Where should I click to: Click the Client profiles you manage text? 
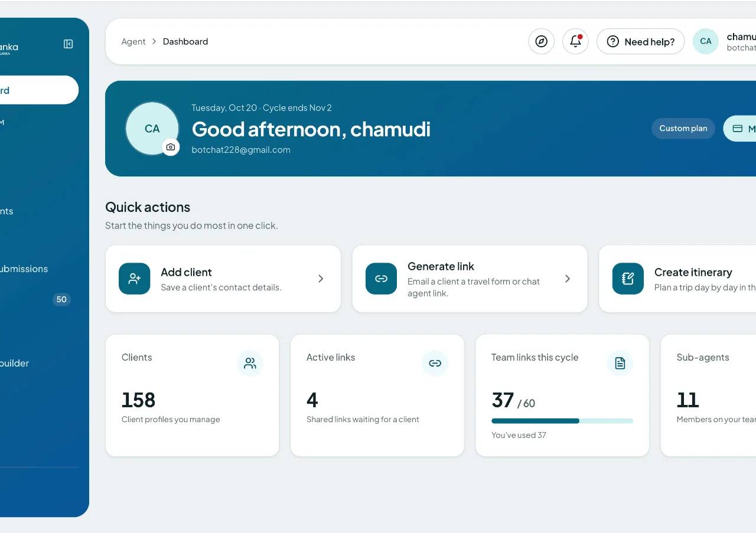tap(171, 419)
